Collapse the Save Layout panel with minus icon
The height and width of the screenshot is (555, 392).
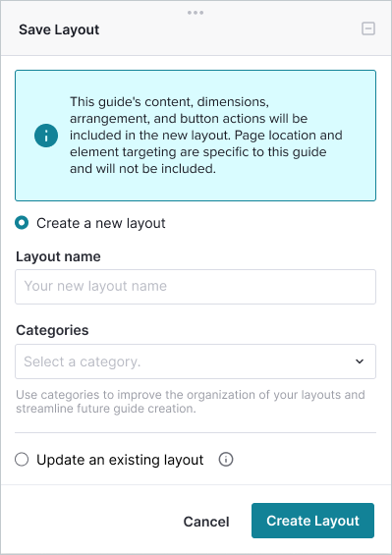pos(368,28)
